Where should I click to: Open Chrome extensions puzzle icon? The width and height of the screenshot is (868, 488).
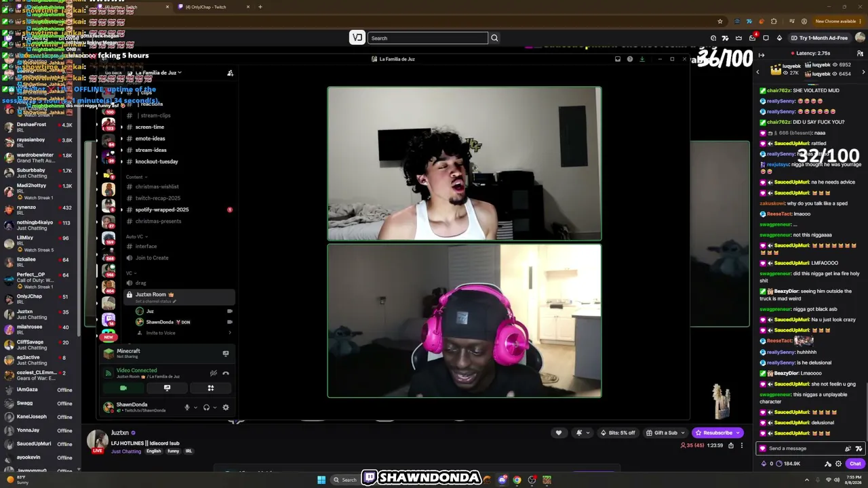click(x=774, y=21)
